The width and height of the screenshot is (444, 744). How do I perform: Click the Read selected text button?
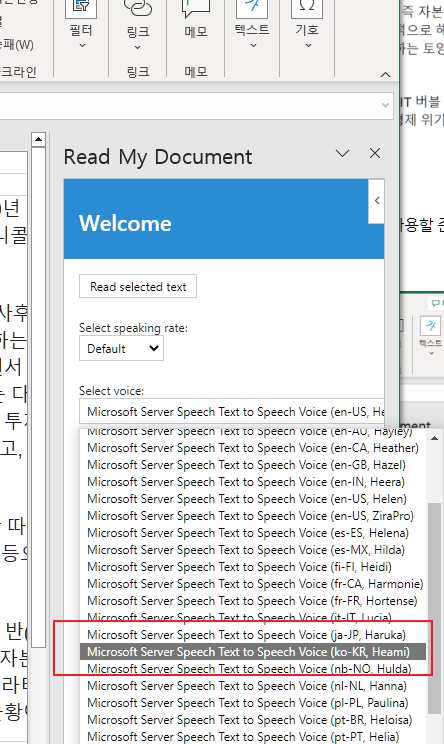coord(138,287)
